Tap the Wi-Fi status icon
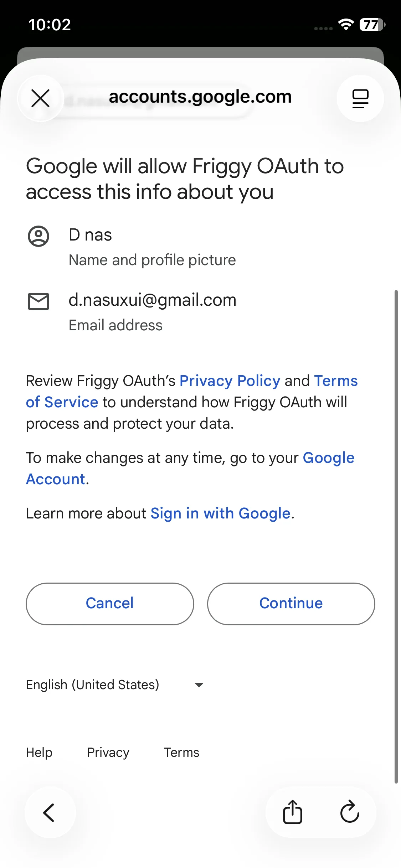Screen dimensions: 401x868 point(345,25)
